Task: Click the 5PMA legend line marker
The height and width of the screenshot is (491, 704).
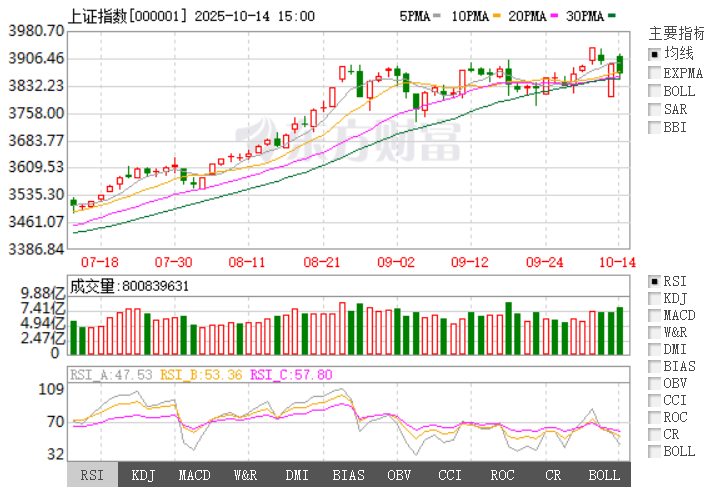Action: click(x=437, y=17)
